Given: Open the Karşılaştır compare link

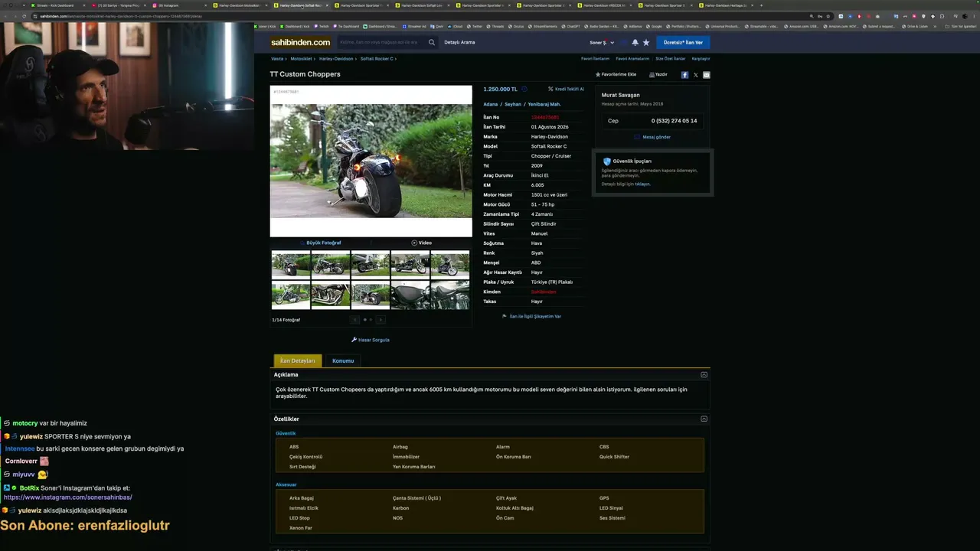Looking at the screenshot, I should click(x=701, y=59).
